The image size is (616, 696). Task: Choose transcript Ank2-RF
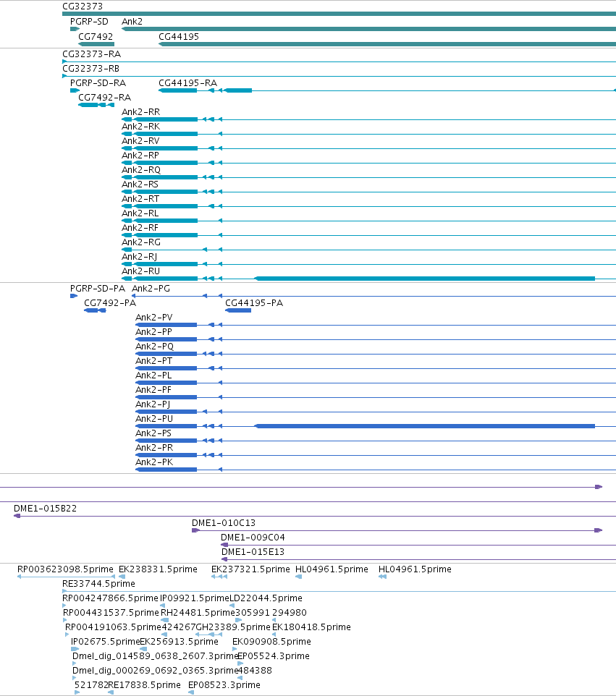(x=140, y=227)
